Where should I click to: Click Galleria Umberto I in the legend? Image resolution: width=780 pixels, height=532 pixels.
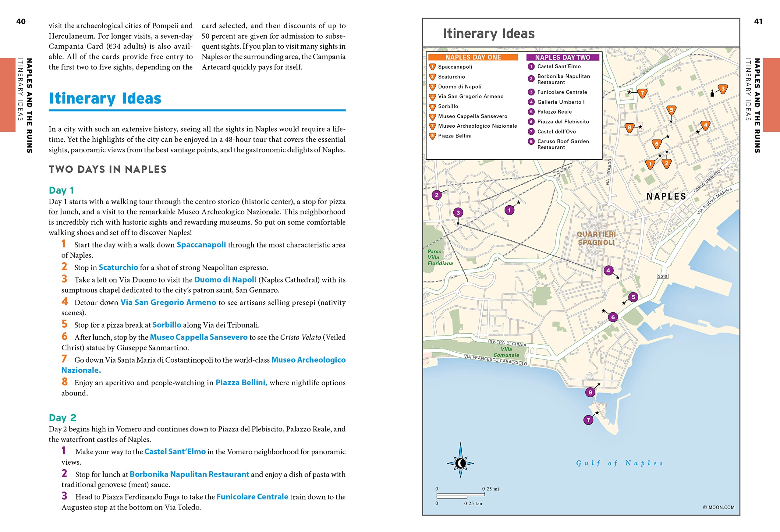point(561,102)
